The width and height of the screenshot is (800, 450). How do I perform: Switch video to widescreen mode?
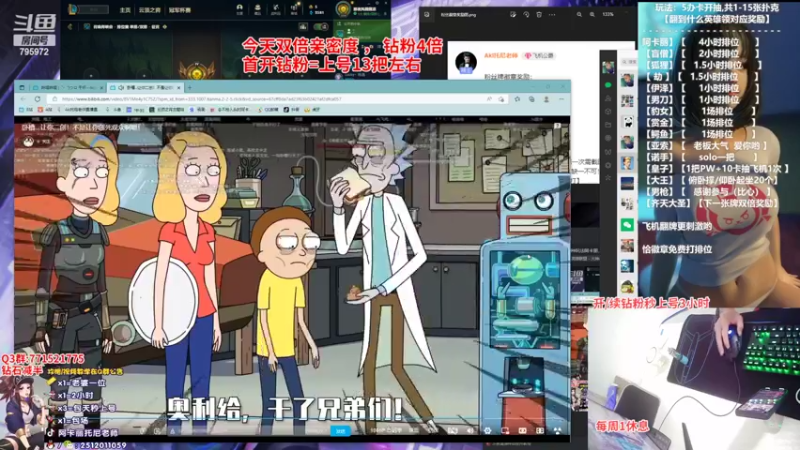tap(522, 431)
